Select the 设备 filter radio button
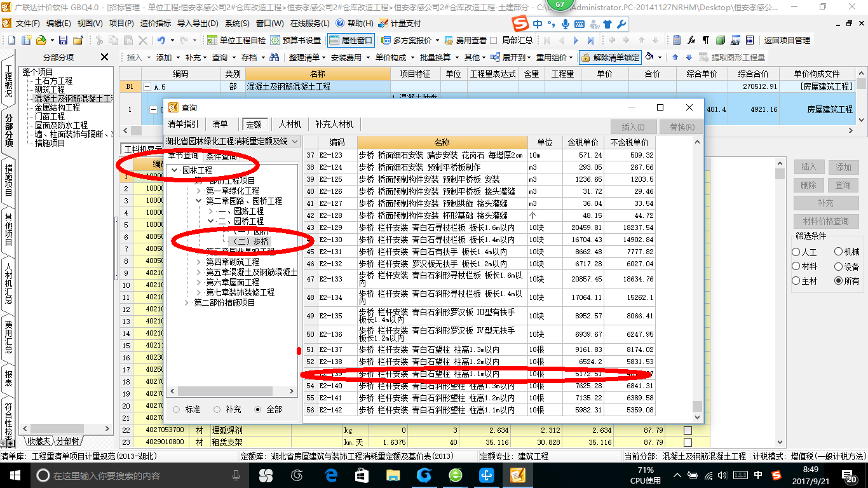Image resolution: width=868 pixels, height=488 pixels. (x=838, y=266)
